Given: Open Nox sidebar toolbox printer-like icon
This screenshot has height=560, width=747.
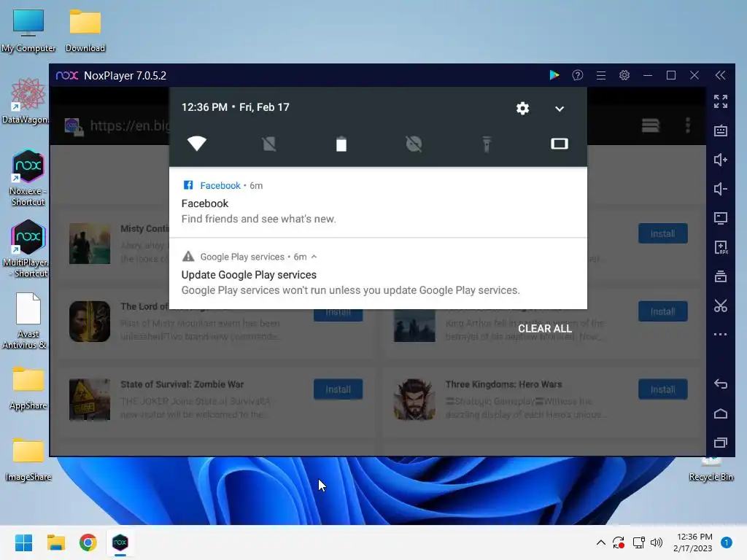Looking at the screenshot, I should point(720,276).
